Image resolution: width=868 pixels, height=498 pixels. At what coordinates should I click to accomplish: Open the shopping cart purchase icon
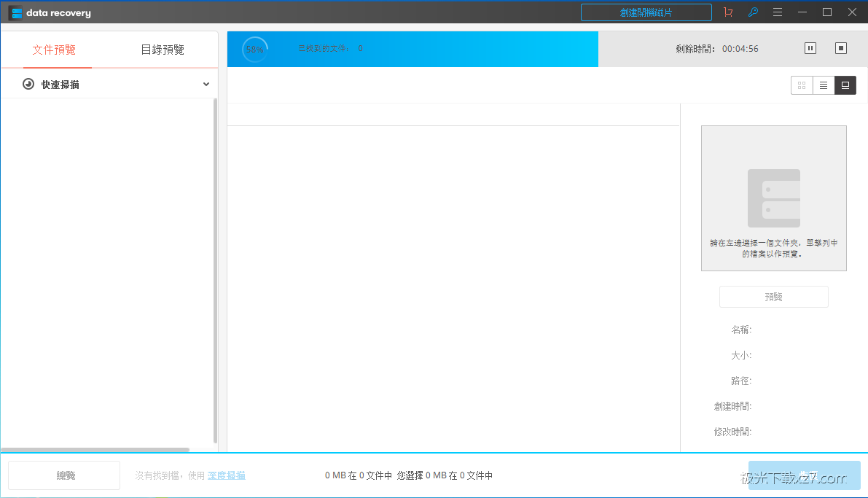click(728, 12)
